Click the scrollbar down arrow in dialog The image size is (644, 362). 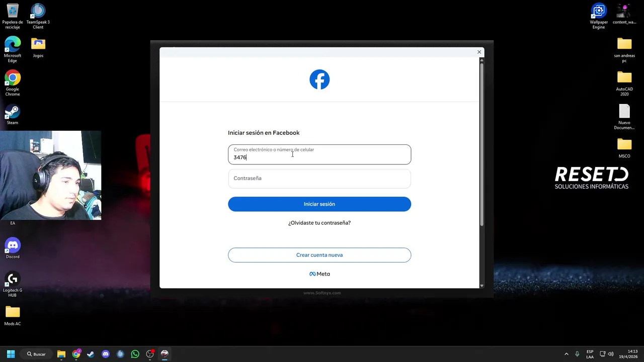[481, 286]
